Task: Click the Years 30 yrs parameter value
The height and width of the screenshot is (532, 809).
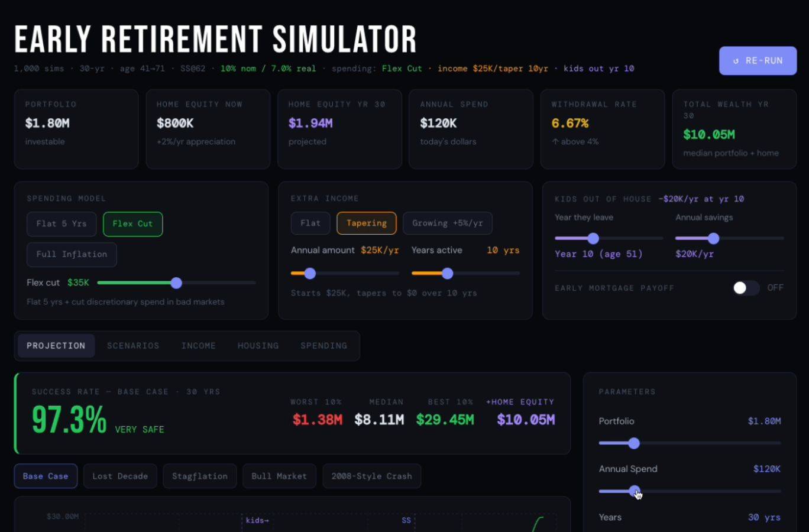Action: (x=764, y=517)
